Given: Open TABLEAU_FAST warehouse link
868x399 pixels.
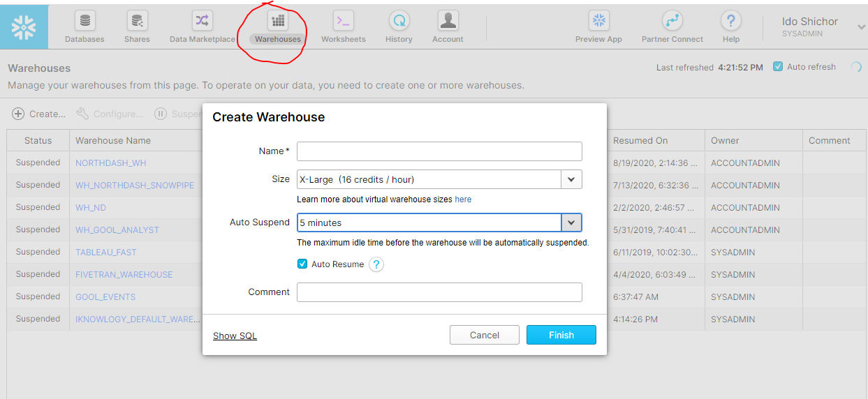Looking at the screenshot, I should point(106,252).
